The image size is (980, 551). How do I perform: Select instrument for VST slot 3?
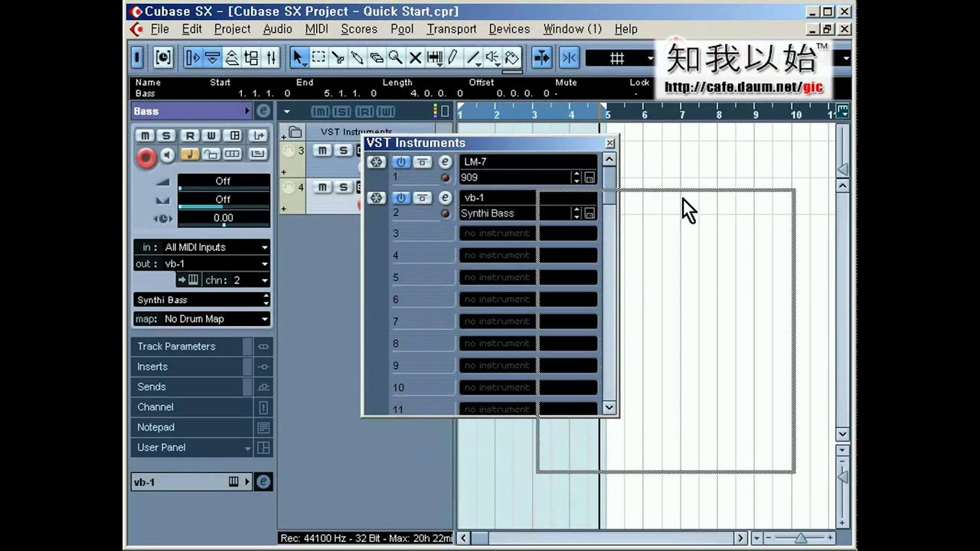(x=528, y=233)
